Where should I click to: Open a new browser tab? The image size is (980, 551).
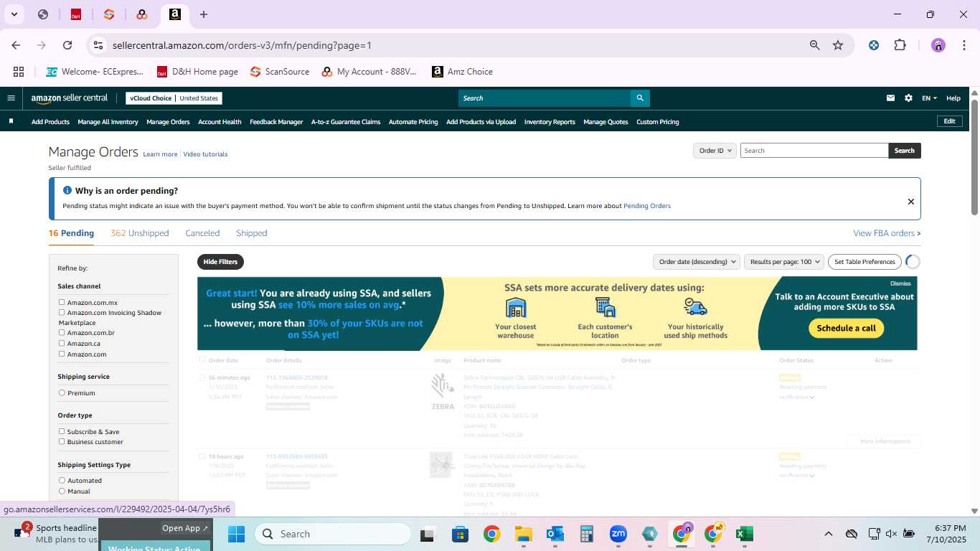point(204,14)
